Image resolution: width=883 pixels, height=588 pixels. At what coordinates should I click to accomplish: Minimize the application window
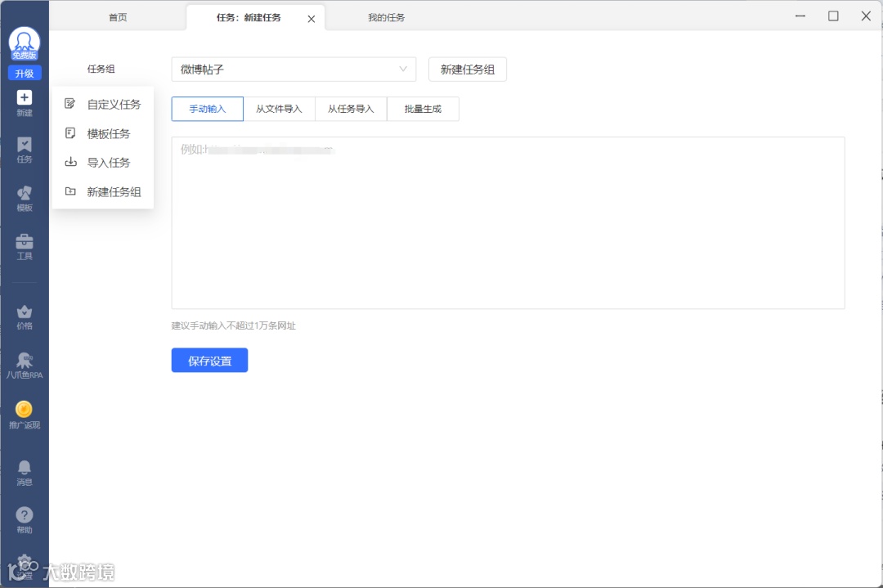[x=800, y=16]
